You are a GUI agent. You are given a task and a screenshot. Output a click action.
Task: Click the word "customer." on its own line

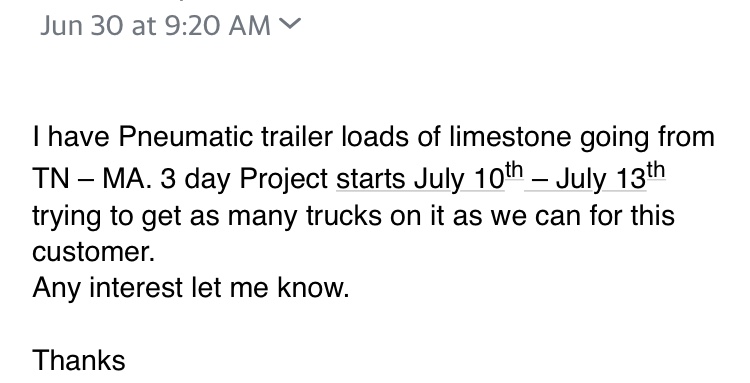94,252
